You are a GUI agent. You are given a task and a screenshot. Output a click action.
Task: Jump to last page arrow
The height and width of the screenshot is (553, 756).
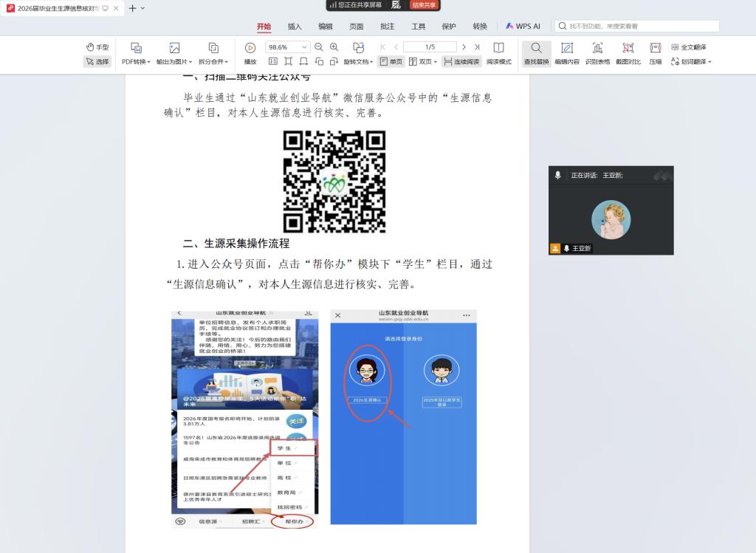coord(477,47)
